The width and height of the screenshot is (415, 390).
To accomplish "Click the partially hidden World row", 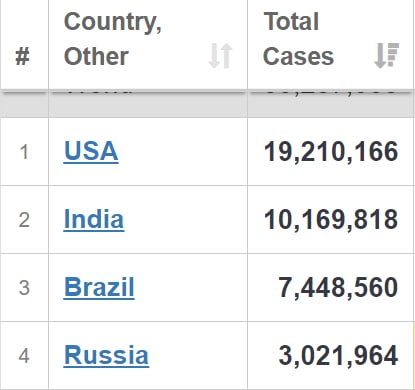I will point(207,103).
